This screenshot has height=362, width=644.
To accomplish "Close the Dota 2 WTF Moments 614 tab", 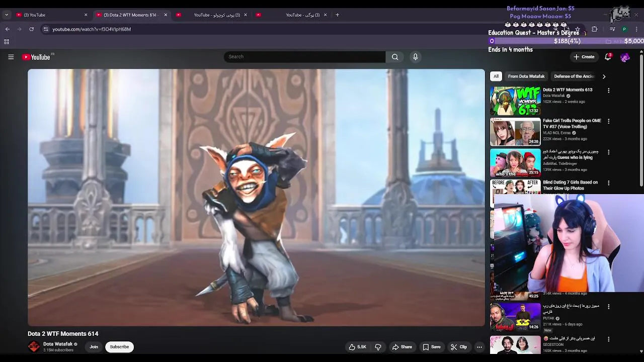I will [166, 15].
